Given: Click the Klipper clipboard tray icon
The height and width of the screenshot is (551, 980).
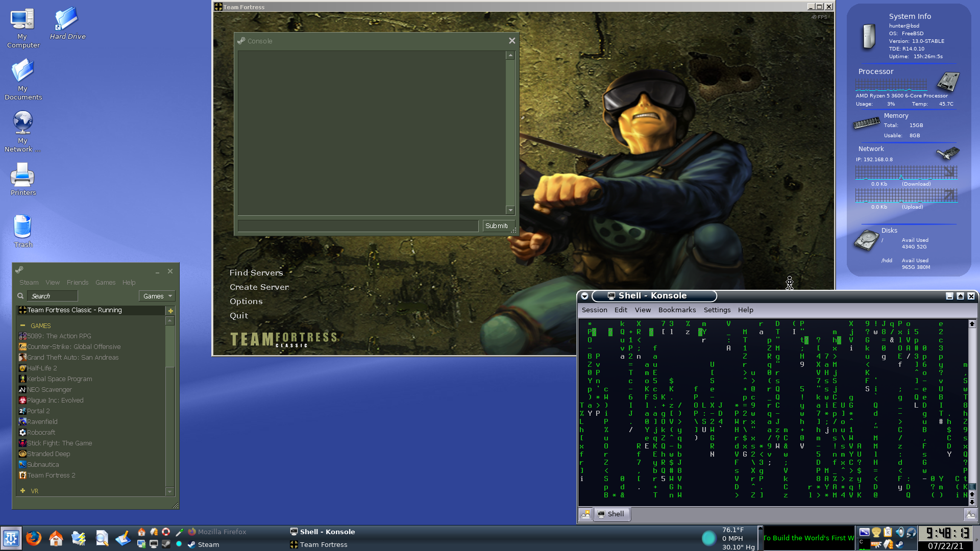Looking at the screenshot, I should tap(888, 532).
